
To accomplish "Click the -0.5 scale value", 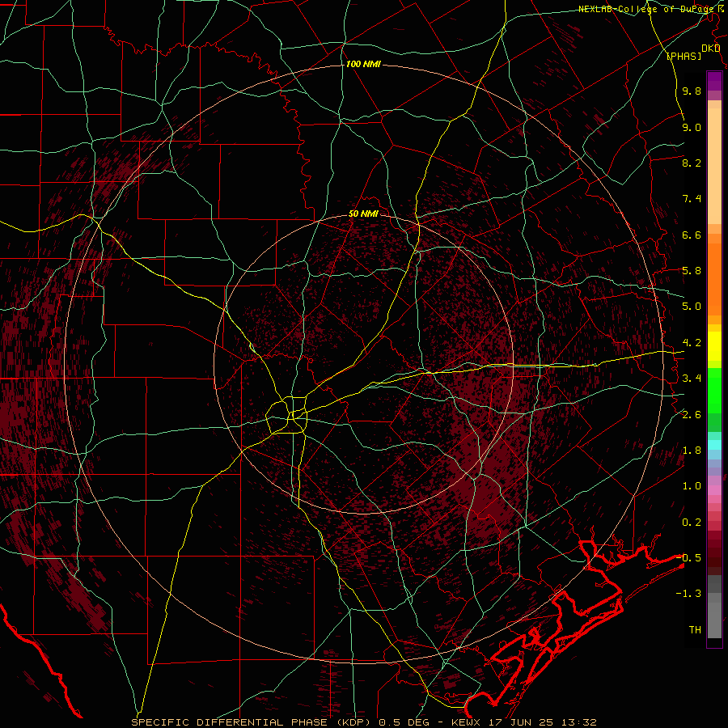I will [x=688, y=558].
